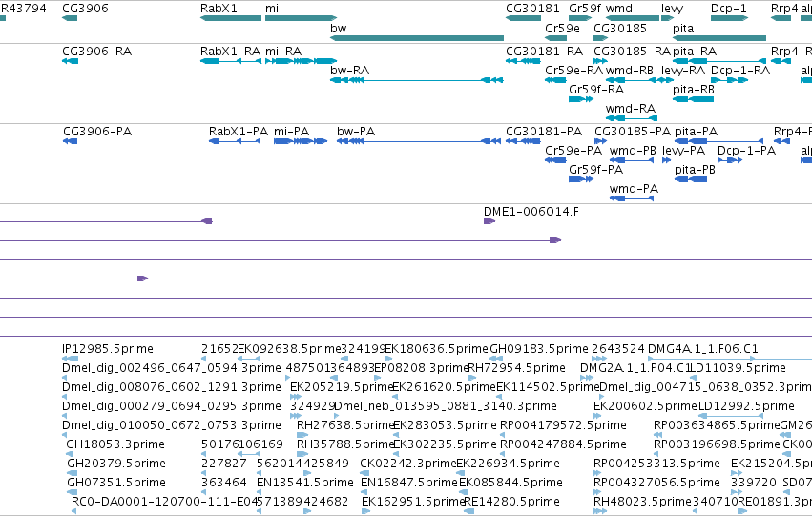Select the Gr59e-RA transcript label

click(x=573, y=71)
